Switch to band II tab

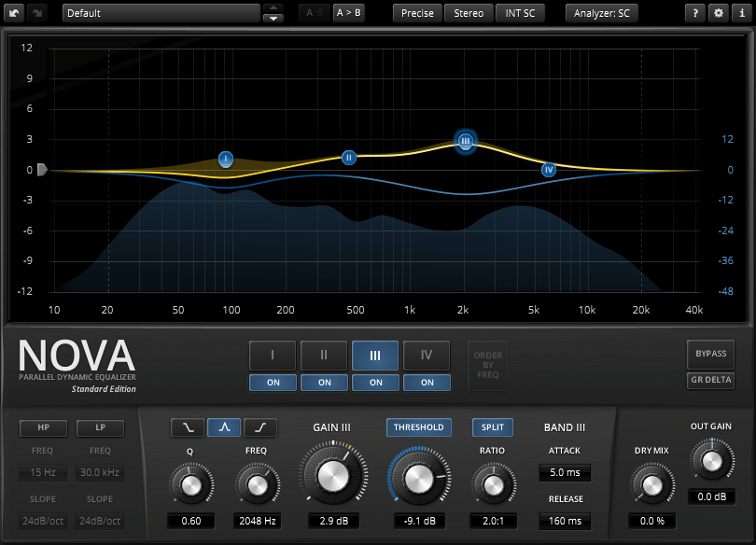[325, 356]
